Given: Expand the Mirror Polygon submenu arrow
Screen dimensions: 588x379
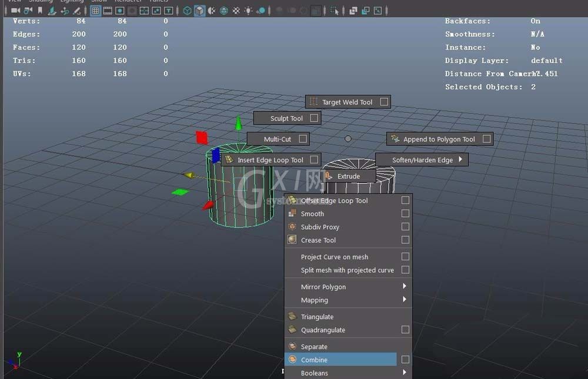Looking at the screenshot, I should [405, 286].
